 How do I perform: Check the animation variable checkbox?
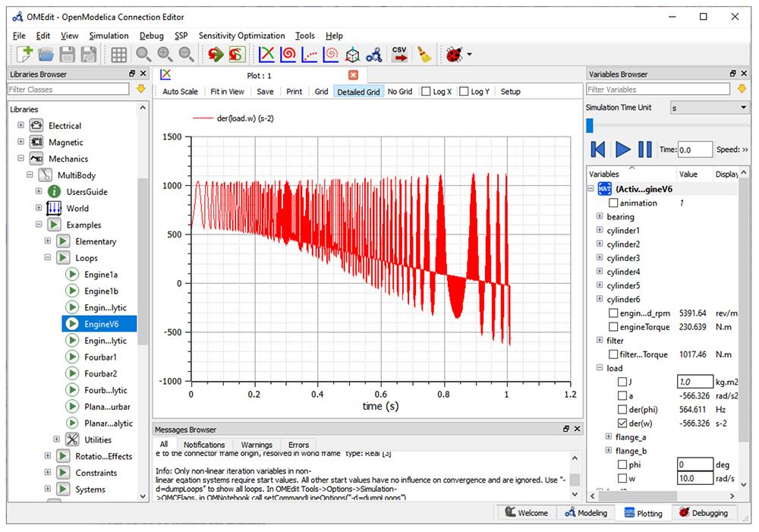click(613, 203)
